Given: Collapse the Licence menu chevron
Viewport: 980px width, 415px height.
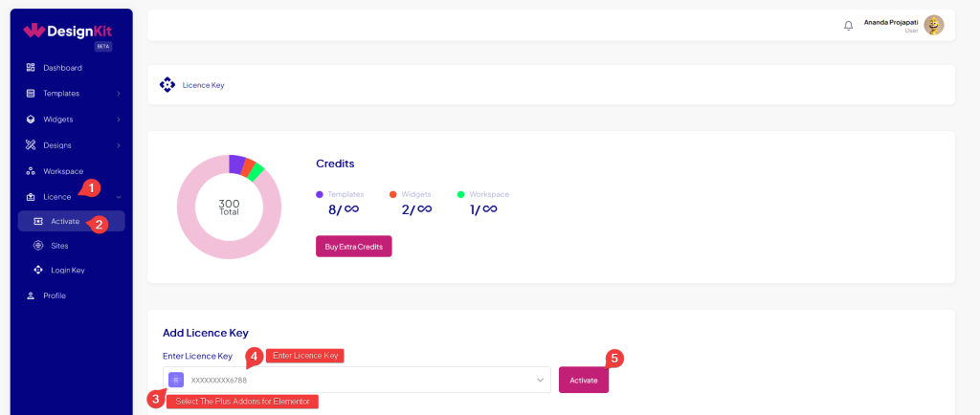Looking at the screenshot, I should [x=118, y=197].
